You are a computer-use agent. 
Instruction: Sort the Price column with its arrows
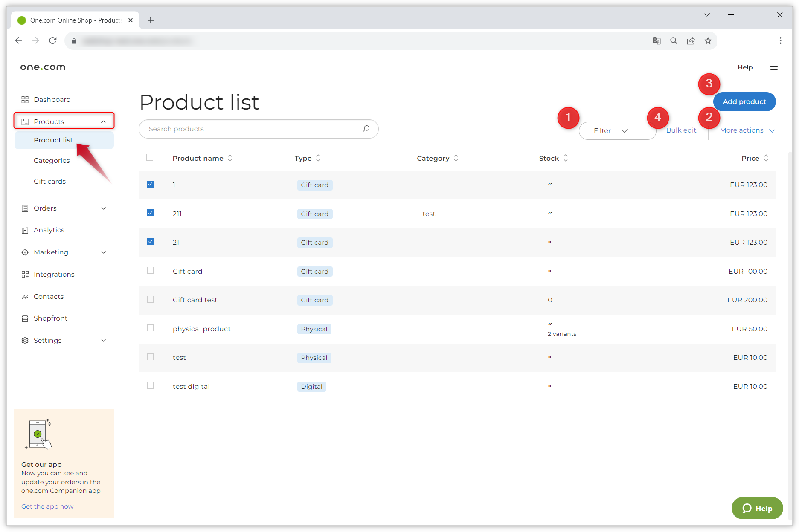(x=766, y=158)
